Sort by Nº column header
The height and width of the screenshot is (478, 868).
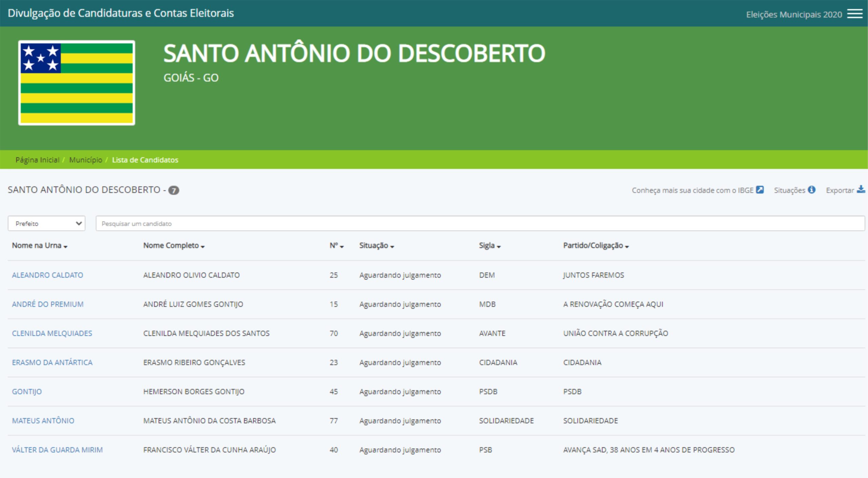coord(337,245)
